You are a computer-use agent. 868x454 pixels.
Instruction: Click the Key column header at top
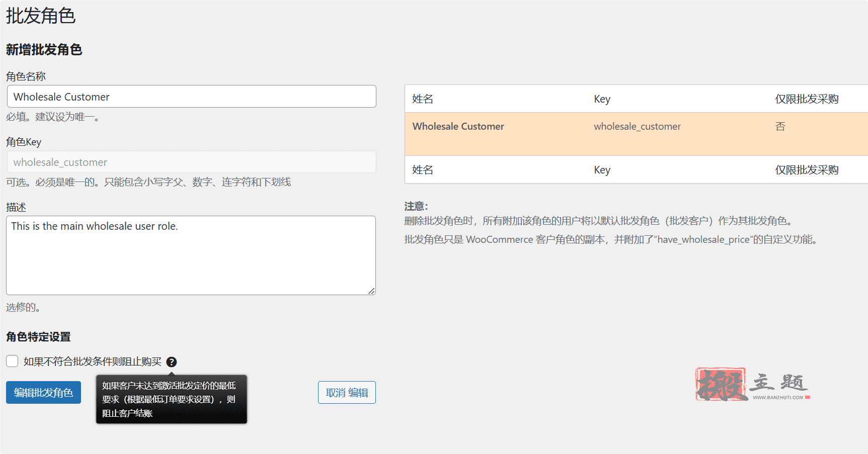coord(602,99)
